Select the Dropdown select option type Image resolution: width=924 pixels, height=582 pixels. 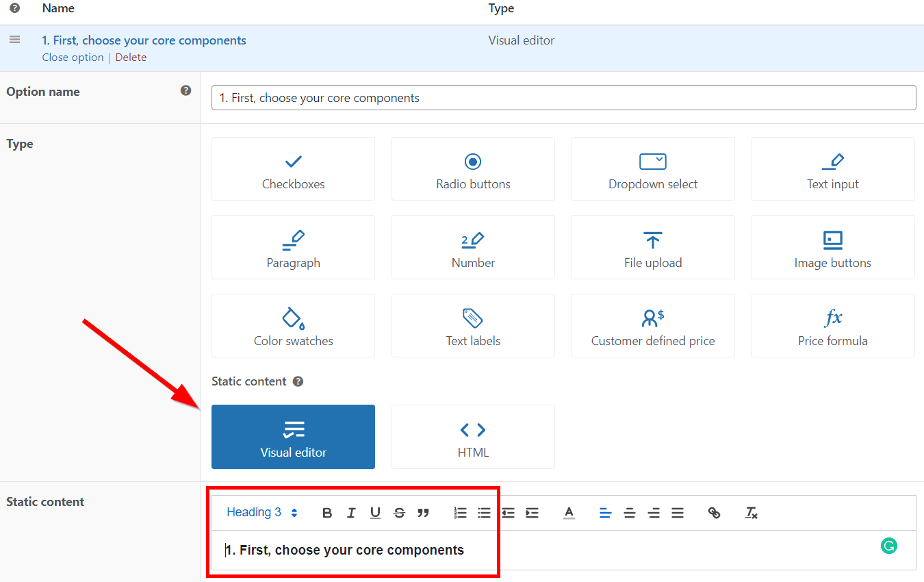coord(652,169)
